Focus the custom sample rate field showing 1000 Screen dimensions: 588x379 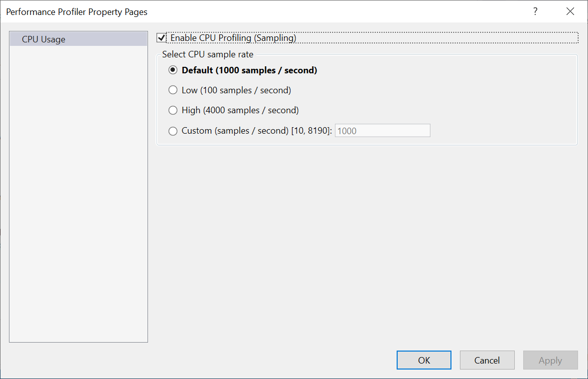[383, 131]
